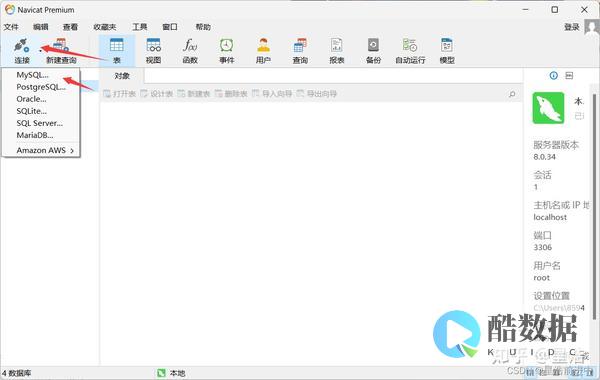The image size is (600, 380).
Task: Open the 连接 connection toolbar button
Action: point(22,51)
